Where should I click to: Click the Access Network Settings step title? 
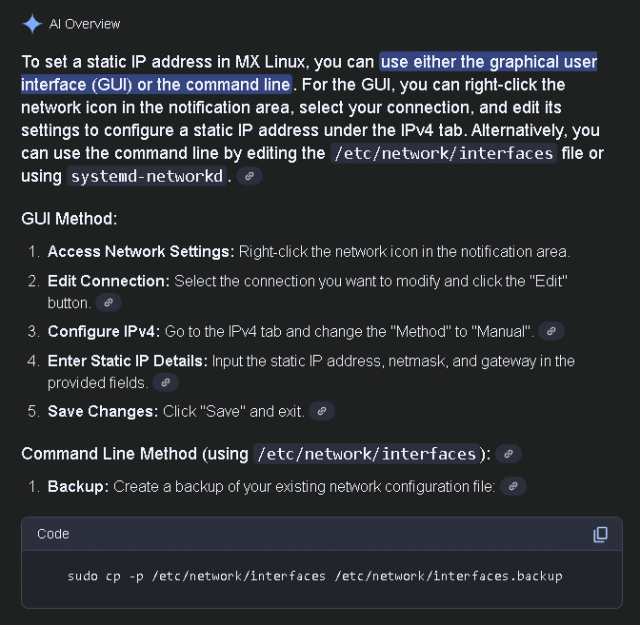tap(141, 251)
